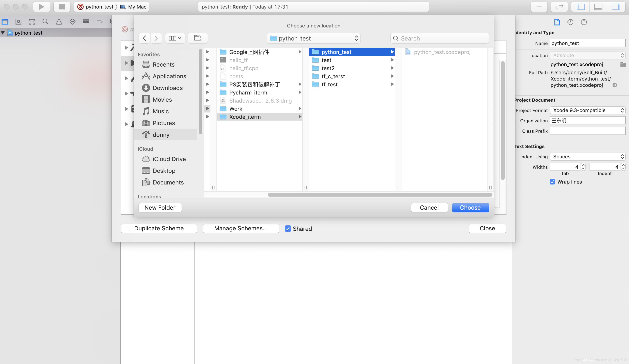Click Duplicate Scheme button
The height and width of the screenshot is (364, 629).
tap(159, 228)
